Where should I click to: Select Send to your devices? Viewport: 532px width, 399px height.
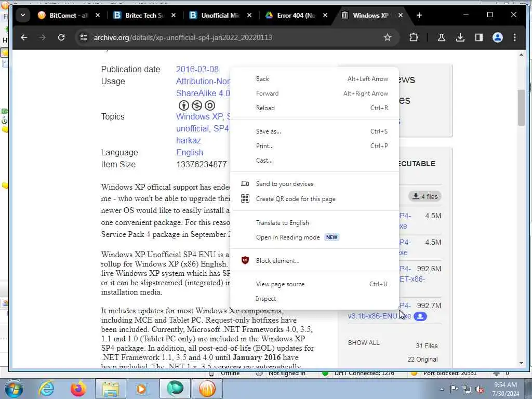tap(314, 183)
